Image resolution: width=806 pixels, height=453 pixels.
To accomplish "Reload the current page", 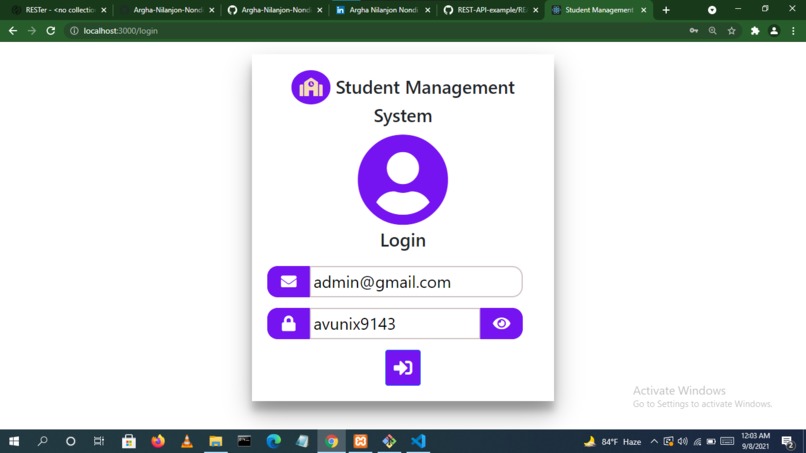I will point(50,31).
